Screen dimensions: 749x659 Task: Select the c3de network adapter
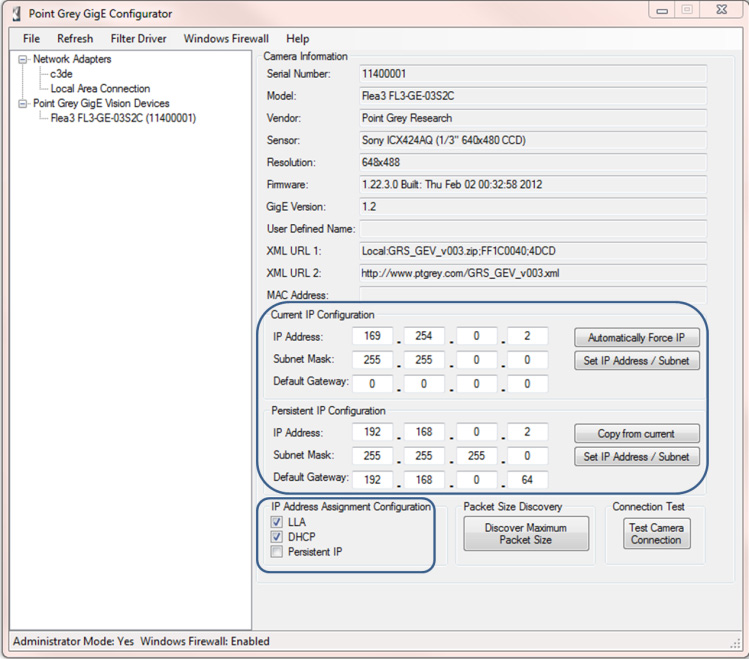point(62,74)
